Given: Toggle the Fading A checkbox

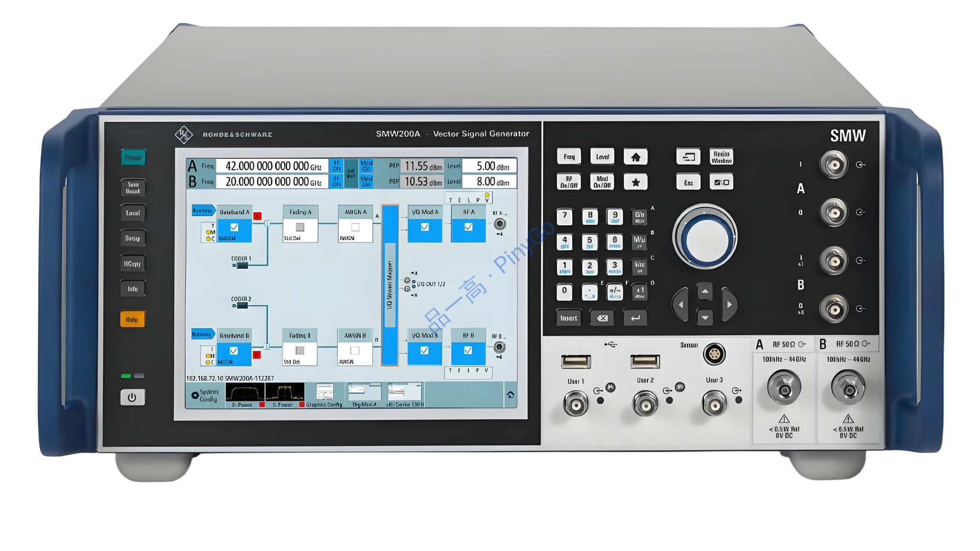Looking at the screenshot, I should pos(300,227).
